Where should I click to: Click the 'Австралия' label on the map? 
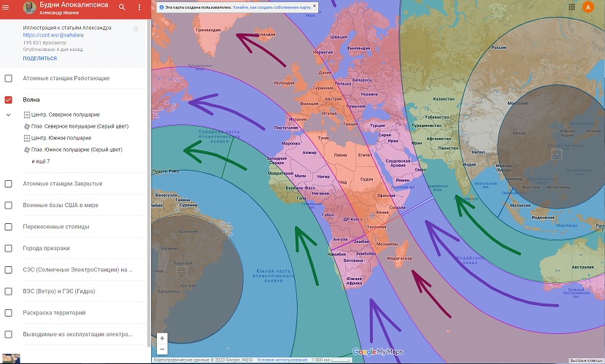(x=582, y=267)
